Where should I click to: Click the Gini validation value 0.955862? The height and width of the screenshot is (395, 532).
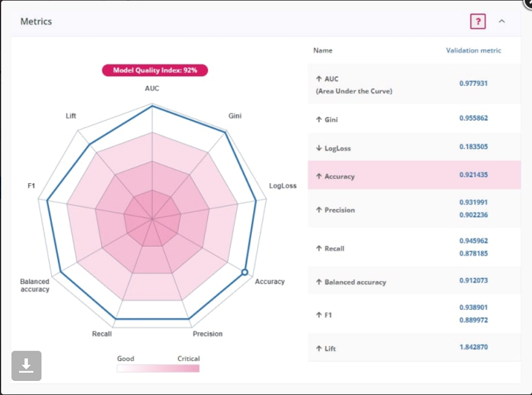pos(473,118)
